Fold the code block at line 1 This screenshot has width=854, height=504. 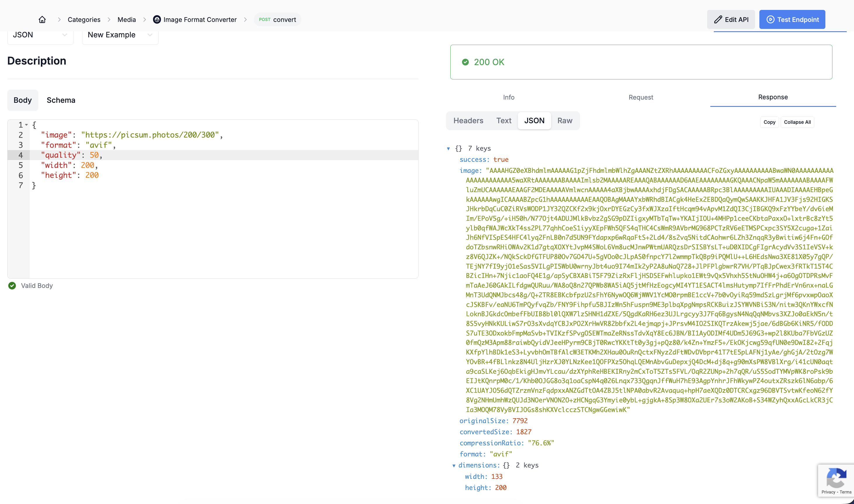tap(27, 125)
